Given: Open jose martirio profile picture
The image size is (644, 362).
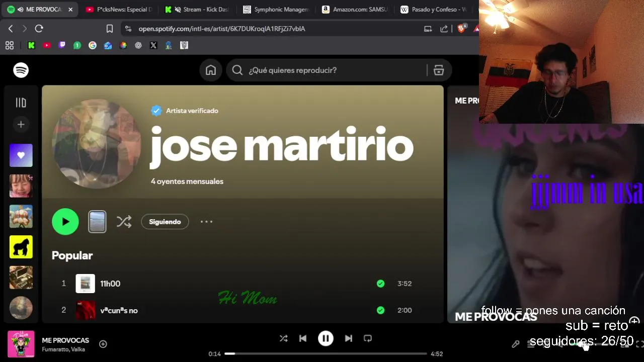Looking at the screenshot, I should (x=96, y=143).
